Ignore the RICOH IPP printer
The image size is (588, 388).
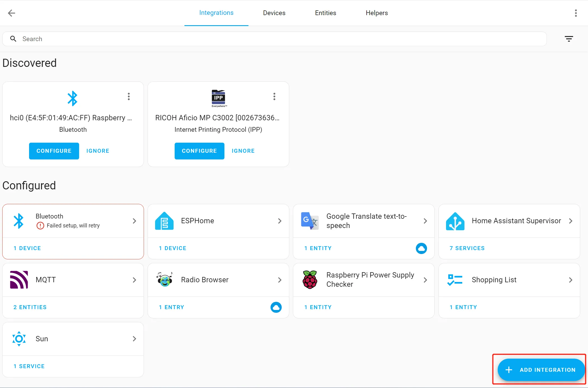(x=243, y=151)
